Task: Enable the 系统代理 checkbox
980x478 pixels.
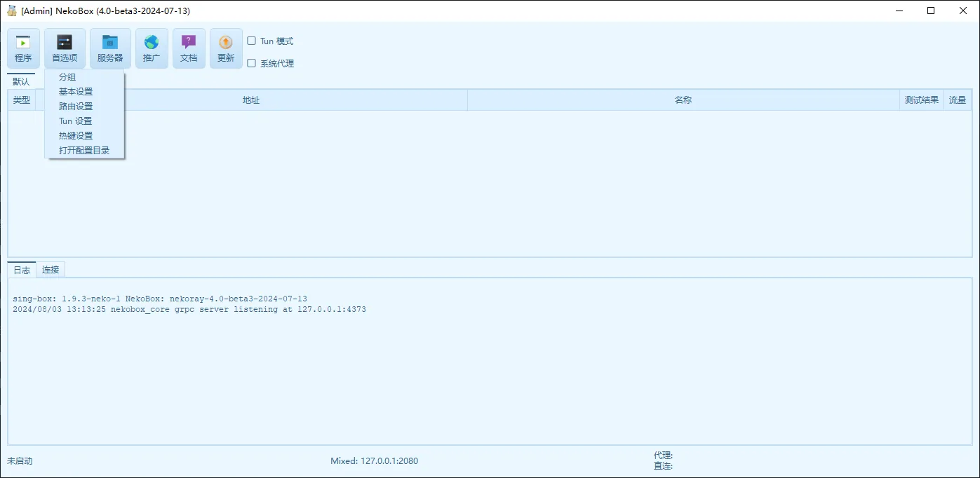Action: click(252, 63)
